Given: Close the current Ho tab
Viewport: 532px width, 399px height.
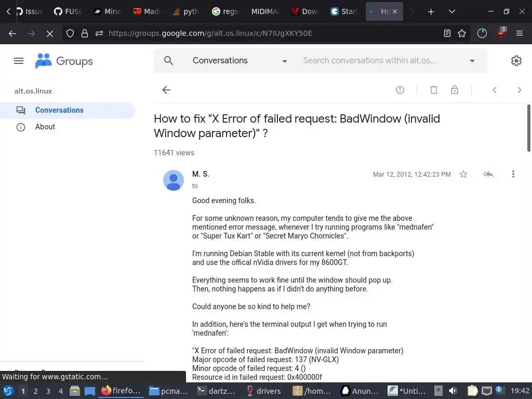Looking at the screenshot, I should coord(395,11).
